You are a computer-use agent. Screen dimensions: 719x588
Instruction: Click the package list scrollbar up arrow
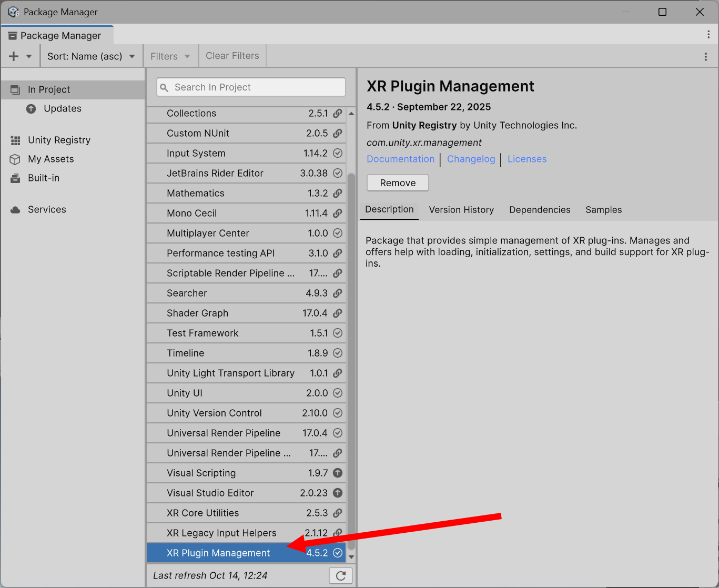point(351,113)
